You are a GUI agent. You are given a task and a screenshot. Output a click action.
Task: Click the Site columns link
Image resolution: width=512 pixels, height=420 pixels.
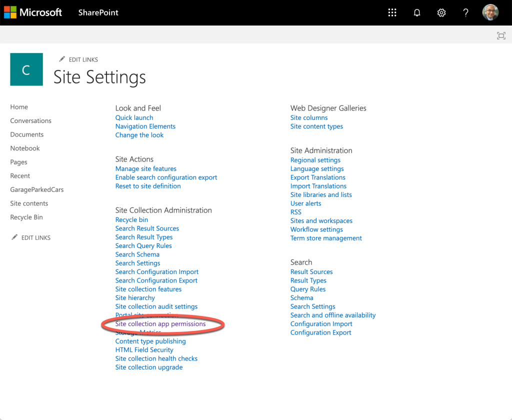pyautogui.click(x=309, y=117)
